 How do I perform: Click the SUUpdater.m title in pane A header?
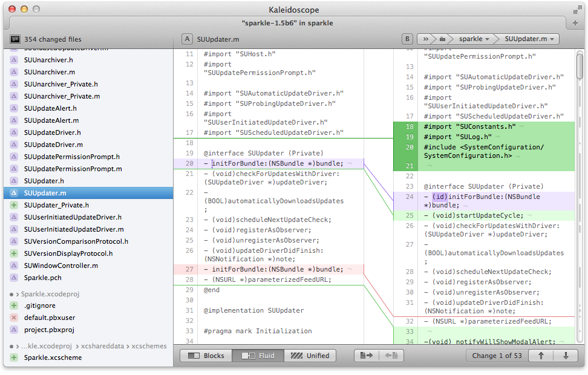[218, 39]
